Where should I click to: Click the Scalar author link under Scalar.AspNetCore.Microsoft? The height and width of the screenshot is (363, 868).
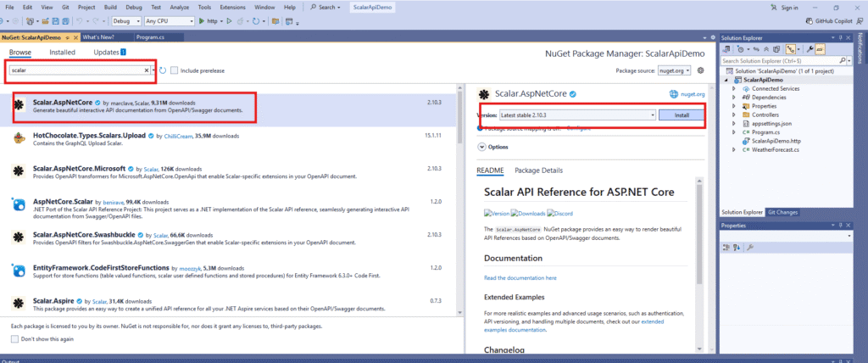[x=151, y=169]
